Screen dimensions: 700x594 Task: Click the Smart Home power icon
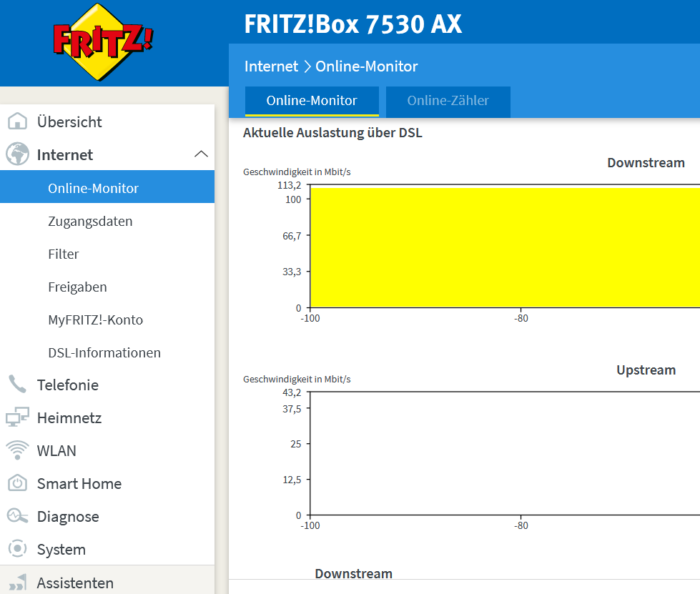(17, 483)
